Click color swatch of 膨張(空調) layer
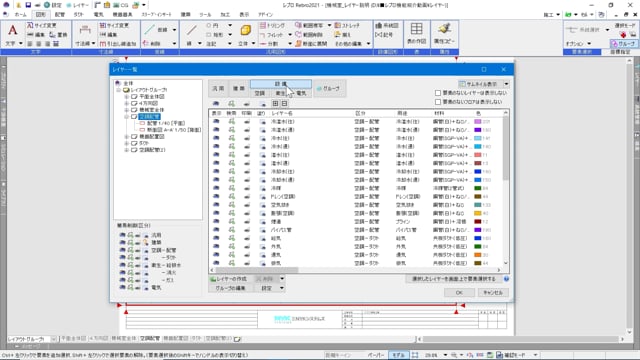640x360 pixels. click(478, 213)
